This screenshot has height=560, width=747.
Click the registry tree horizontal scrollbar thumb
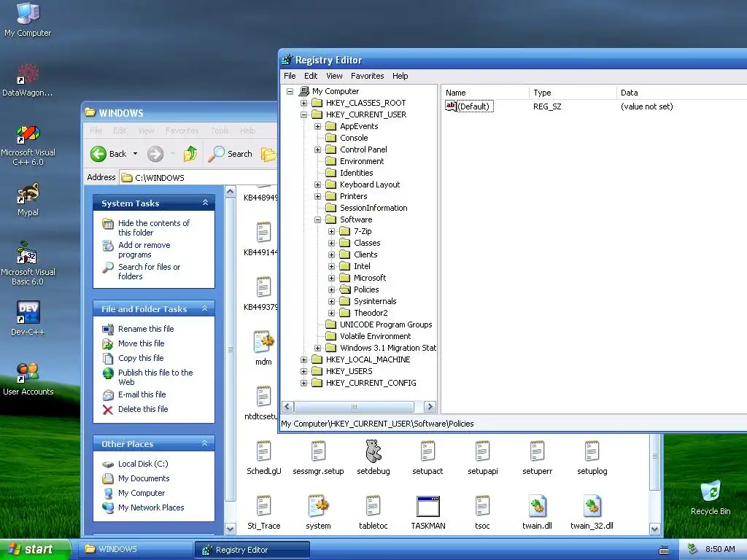click(x=354, y=407)
